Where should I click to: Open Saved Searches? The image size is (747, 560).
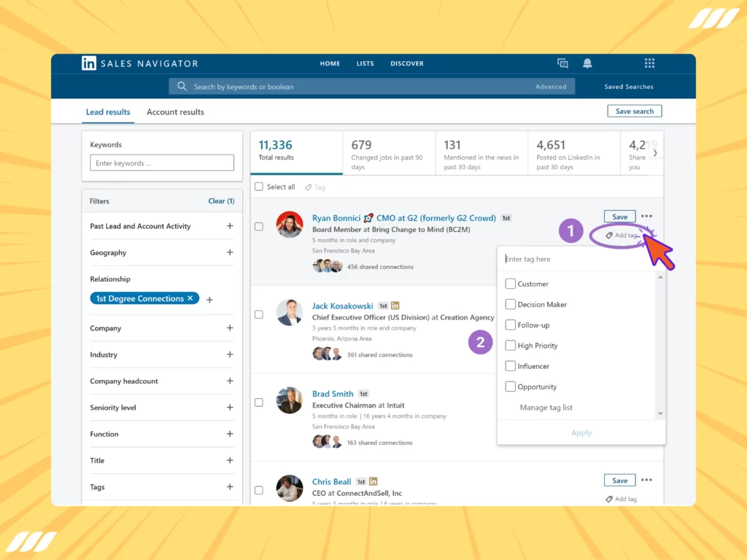pos(628,87)
